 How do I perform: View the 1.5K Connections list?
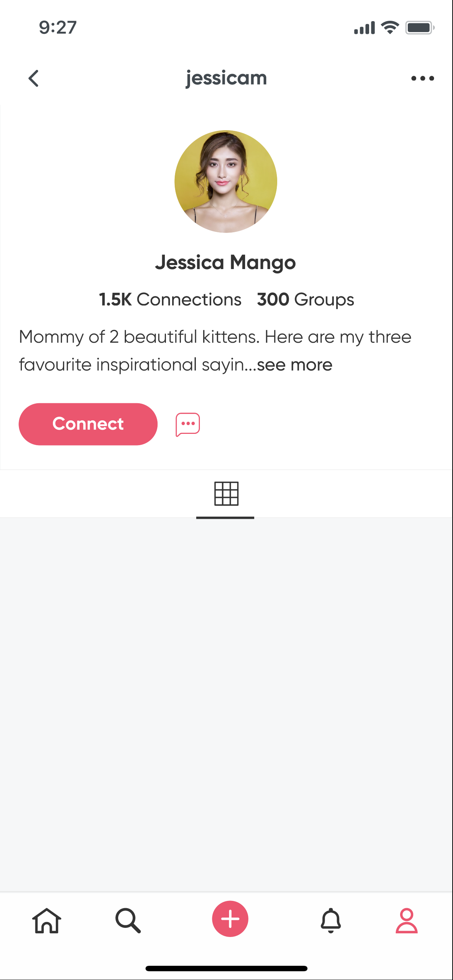point(170,299)
